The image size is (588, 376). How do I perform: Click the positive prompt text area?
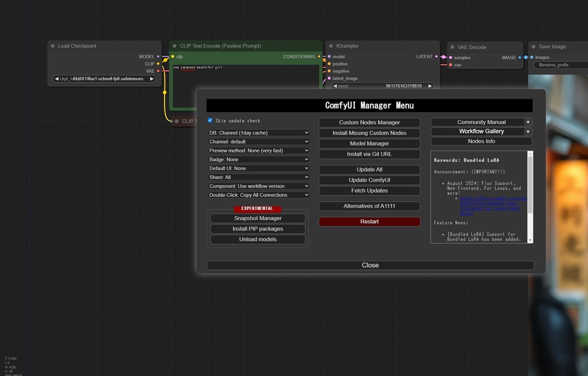(x=246, y=87)
